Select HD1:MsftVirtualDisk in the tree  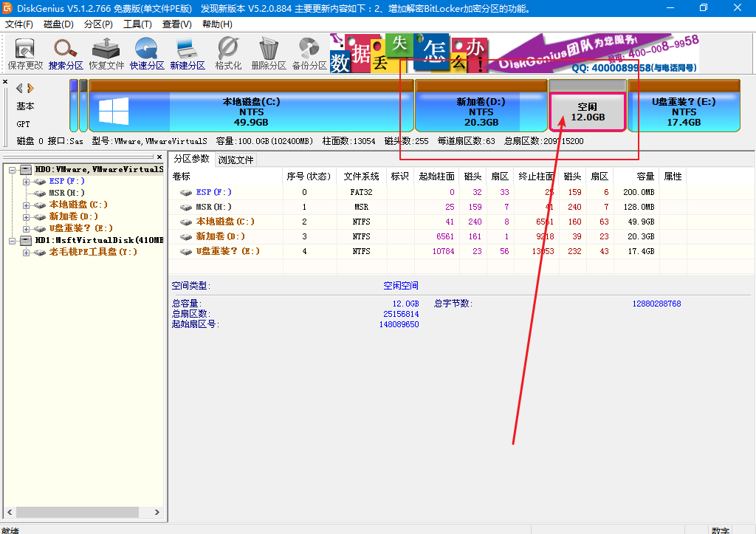point(100,240)
